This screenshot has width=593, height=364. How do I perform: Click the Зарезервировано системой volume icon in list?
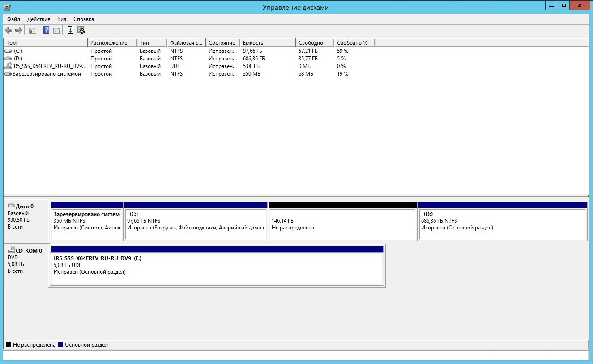[8, 74]
